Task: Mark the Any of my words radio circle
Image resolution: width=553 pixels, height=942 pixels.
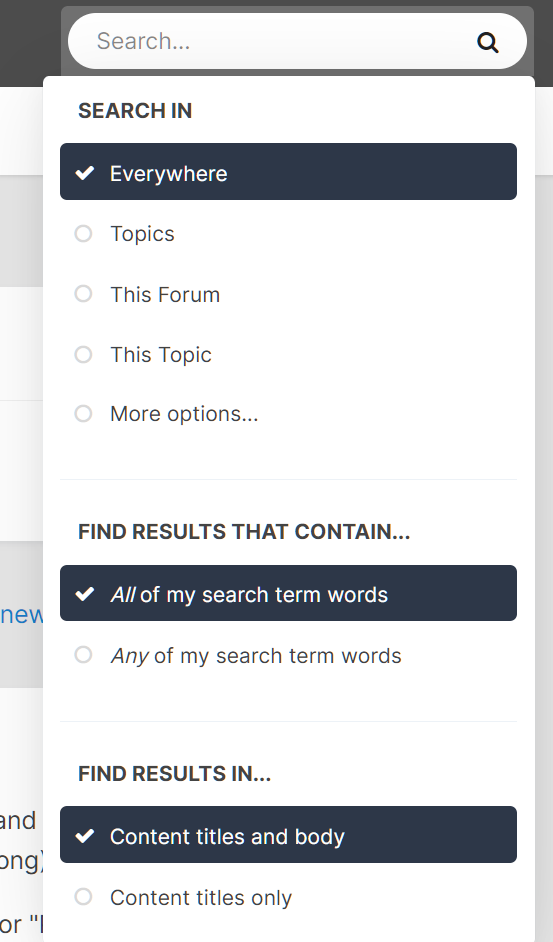Action: [x=83, y=654]
